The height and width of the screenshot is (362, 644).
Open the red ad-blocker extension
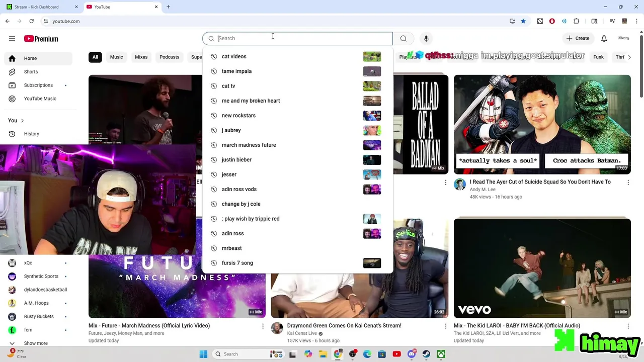pyautogui.click(x=552, y=21)
